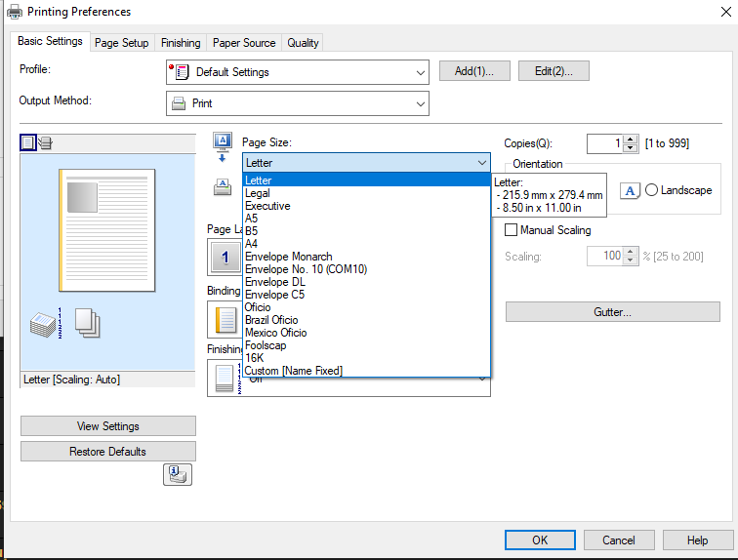Click the Edit(2)... button

pos(553,71)
